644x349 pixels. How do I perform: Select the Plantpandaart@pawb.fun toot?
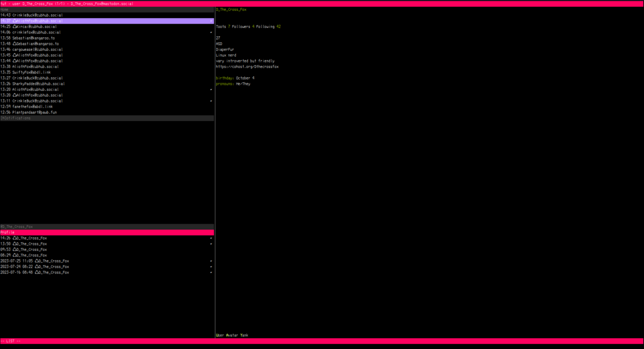pos(107,112)
